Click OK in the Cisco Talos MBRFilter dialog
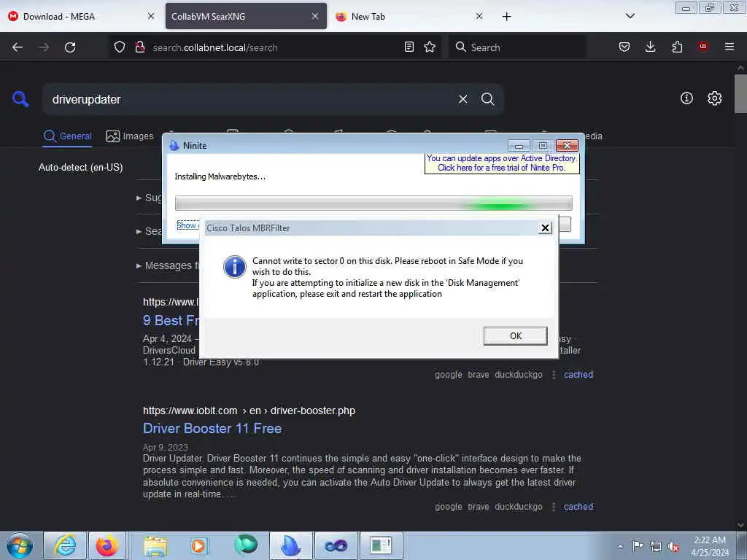The height and width of the screenshot is (560, 747). 515,335
